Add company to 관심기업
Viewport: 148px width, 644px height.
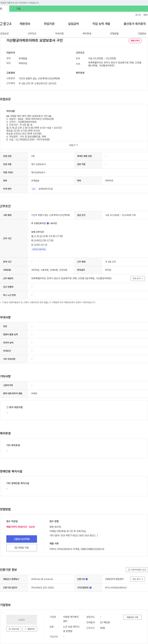click(14, 629)
